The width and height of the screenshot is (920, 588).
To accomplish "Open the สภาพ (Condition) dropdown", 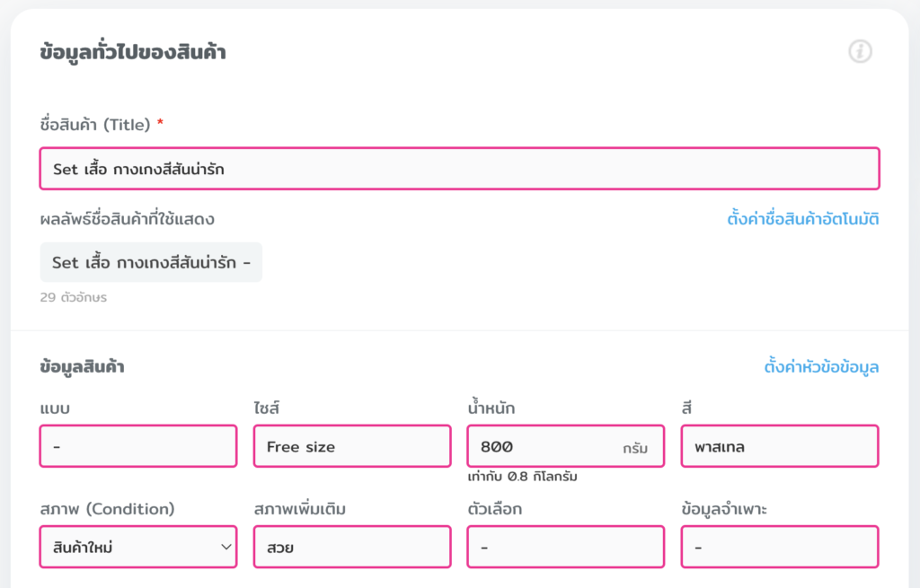I will (x=138, y=547).
